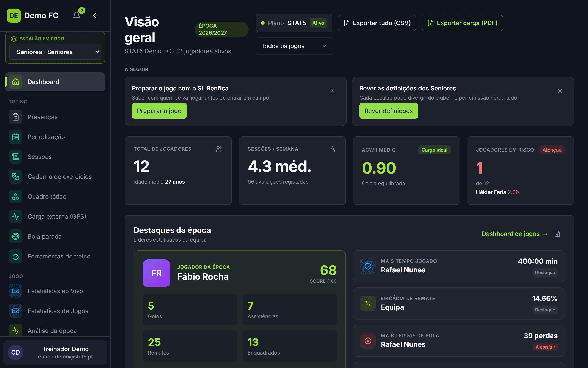The image size is (588, 368).
Task: Click the Estatísticas de Jogos scoreboard icon
Action: click(16, 311)
